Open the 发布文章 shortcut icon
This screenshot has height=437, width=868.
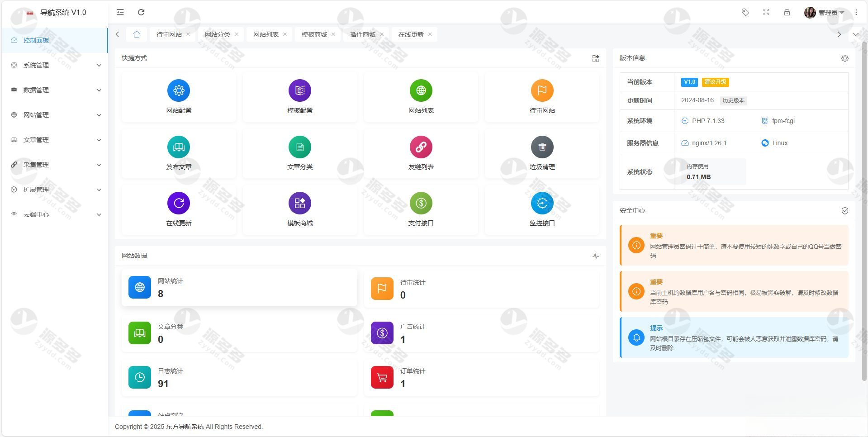179,147
